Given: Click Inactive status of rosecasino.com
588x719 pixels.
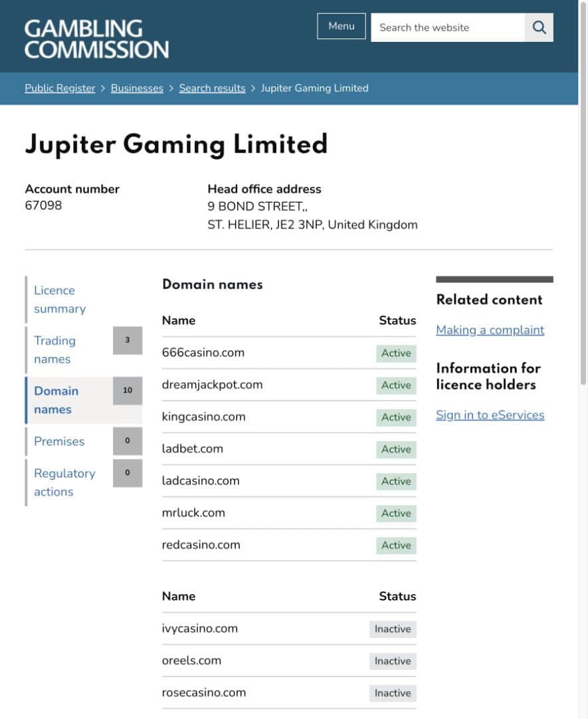Looking at the screenshot, I should (393, 693).
